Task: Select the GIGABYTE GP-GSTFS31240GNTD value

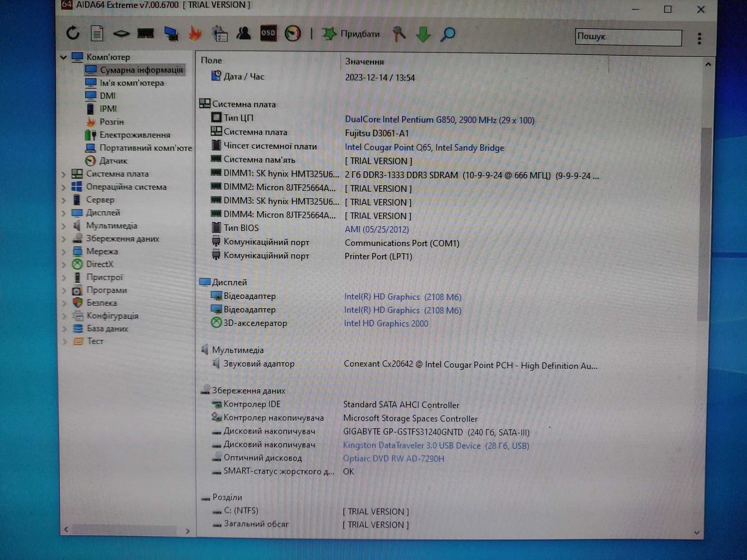Action: (x=436, y=432)
